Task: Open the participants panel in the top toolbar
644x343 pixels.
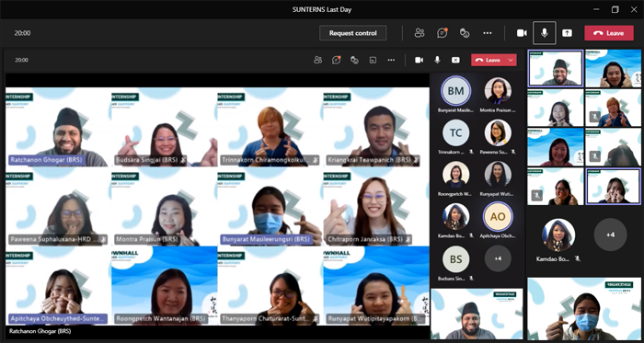Action: (x=420, y=33)
